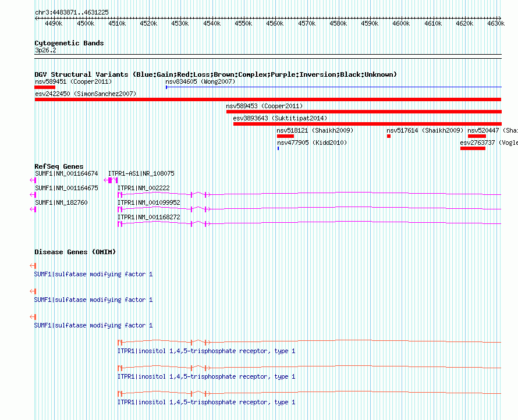
Task: Click the chr3:4483871..4631225 coordinates text
Action: pos(72,12)
